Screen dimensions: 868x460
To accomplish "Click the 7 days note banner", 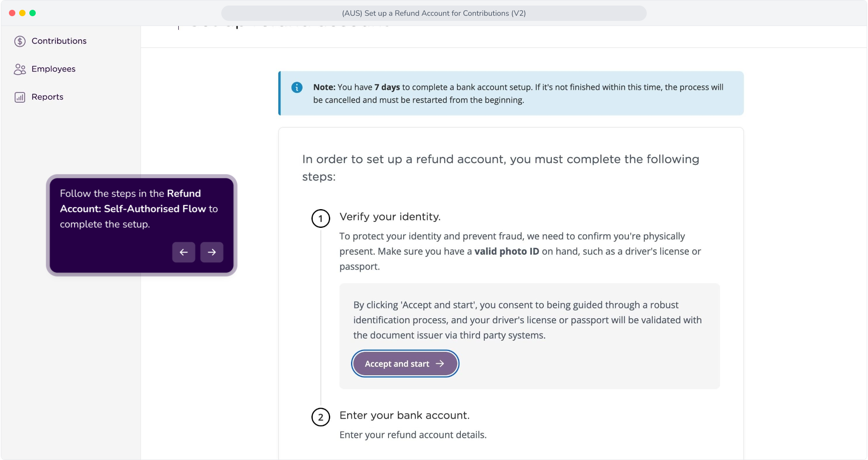I will [x=511, y=93].
